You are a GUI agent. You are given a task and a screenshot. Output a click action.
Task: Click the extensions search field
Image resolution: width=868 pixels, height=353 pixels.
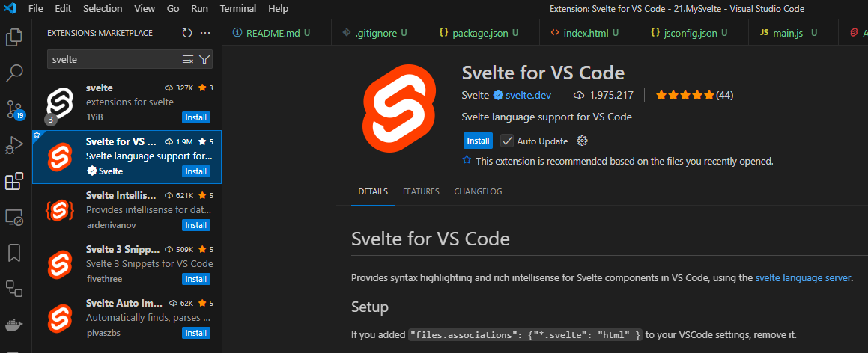point(115,59)
